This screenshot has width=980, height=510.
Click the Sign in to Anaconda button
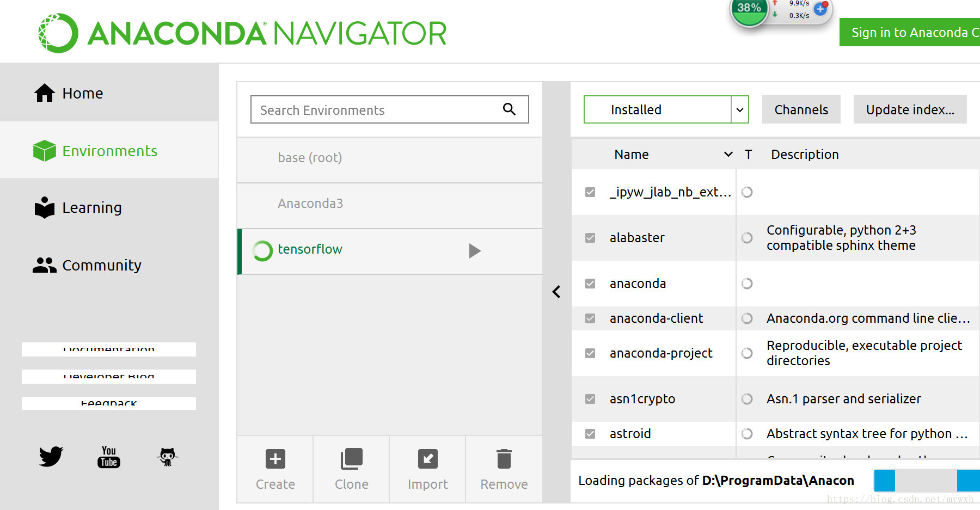910,32
